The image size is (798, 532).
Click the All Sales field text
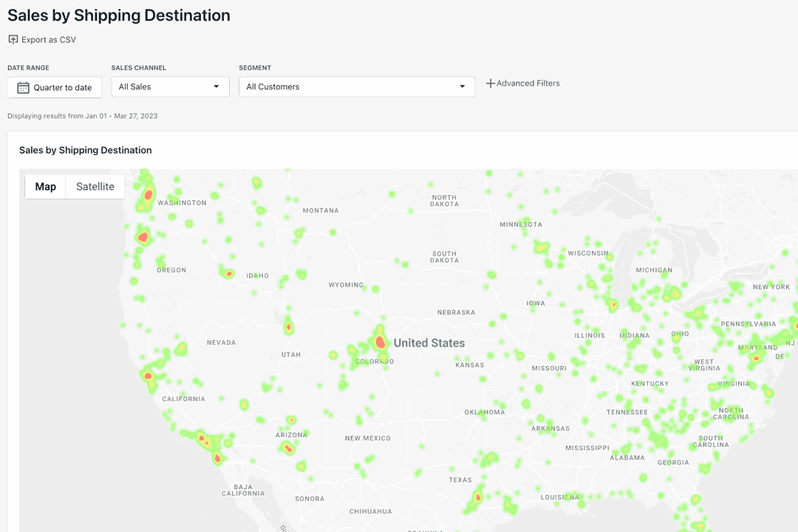tap(135, 86)
